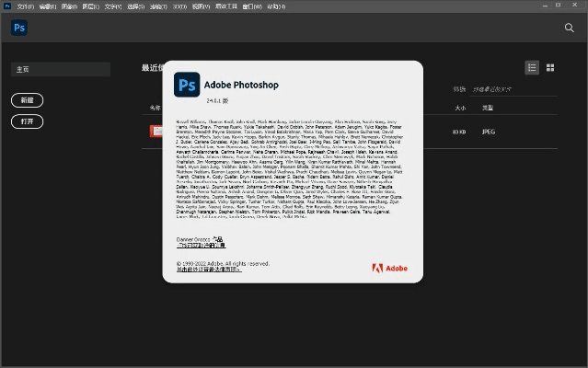Open the search magnifier icon

[x=569, y=28]
